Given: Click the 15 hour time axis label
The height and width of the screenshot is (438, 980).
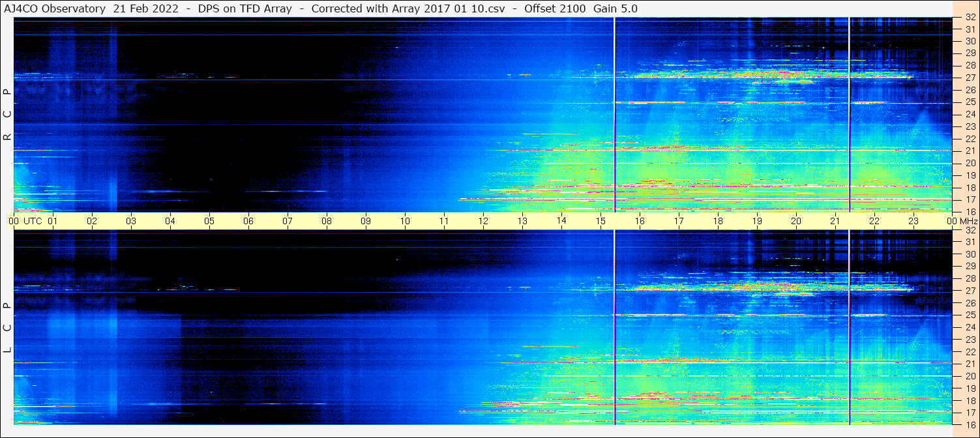Looking at the screenshot, I should pos(601,221).
